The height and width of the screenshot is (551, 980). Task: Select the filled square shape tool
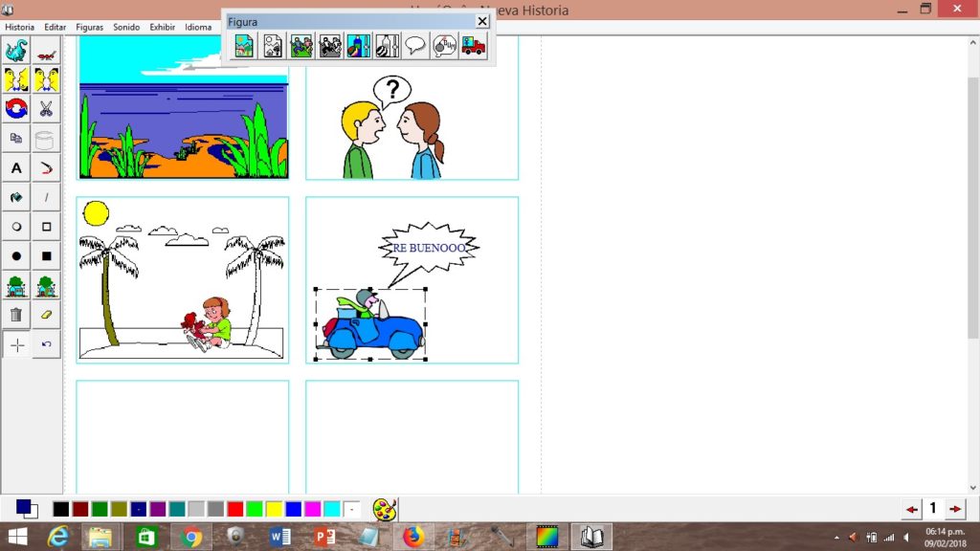tap(46, 256)
